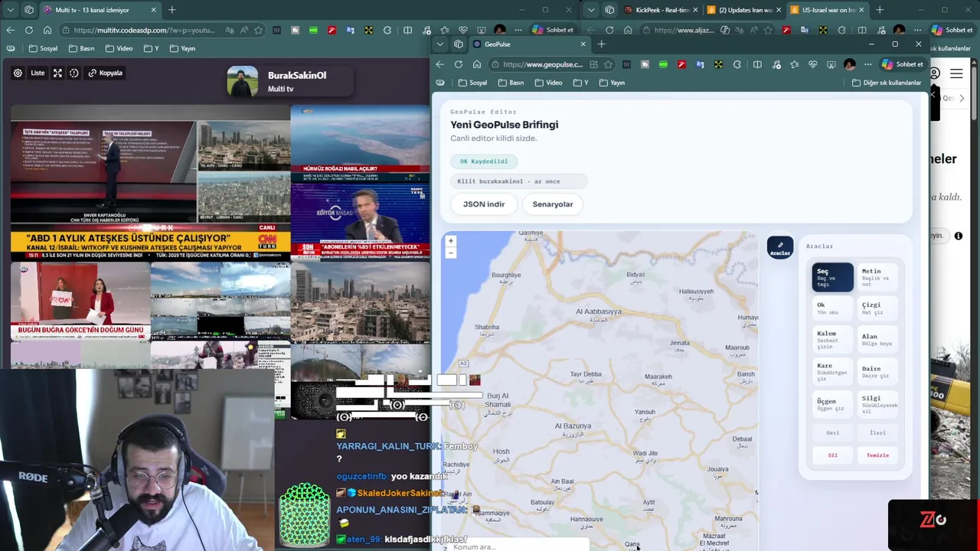The image size is (980, 551).
Task: Open Video bookmarks folder in GeoPulse window
Action: [548, 83]
